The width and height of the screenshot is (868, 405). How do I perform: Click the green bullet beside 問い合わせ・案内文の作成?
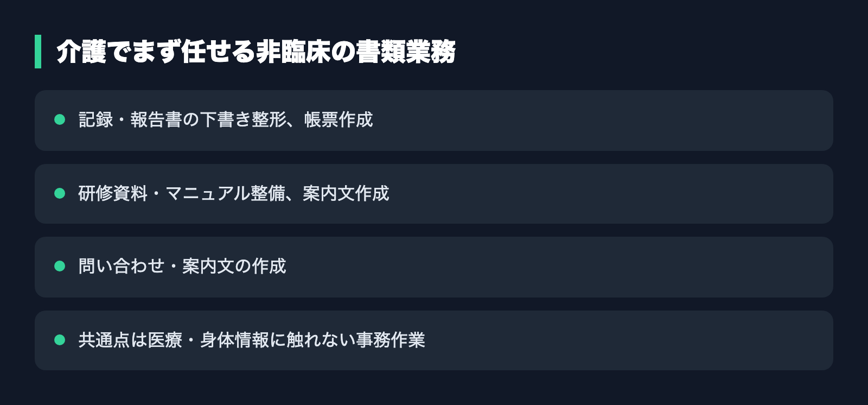(x=60, y=266)
